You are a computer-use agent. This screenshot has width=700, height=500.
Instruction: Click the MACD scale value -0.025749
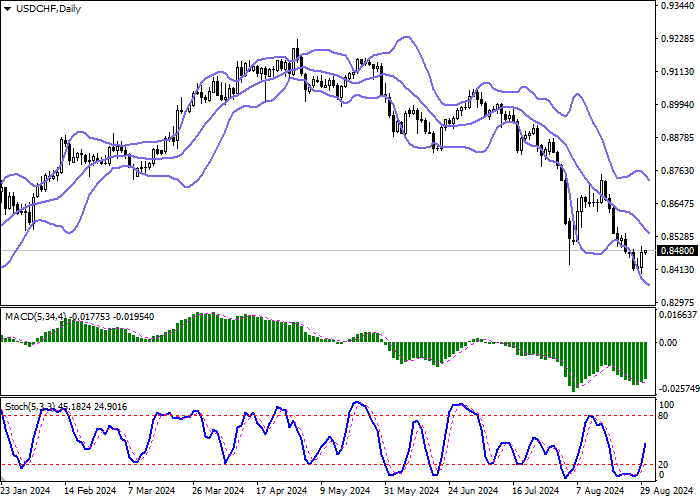679,389
